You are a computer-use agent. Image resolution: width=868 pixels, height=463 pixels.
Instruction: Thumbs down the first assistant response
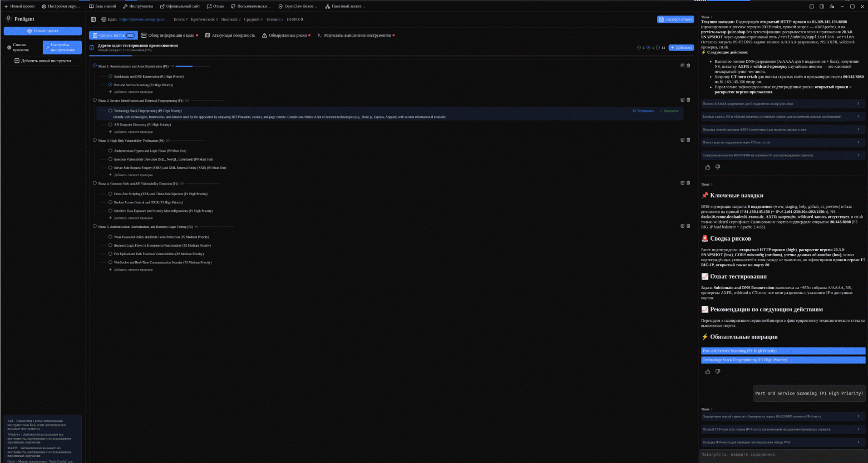718,167
